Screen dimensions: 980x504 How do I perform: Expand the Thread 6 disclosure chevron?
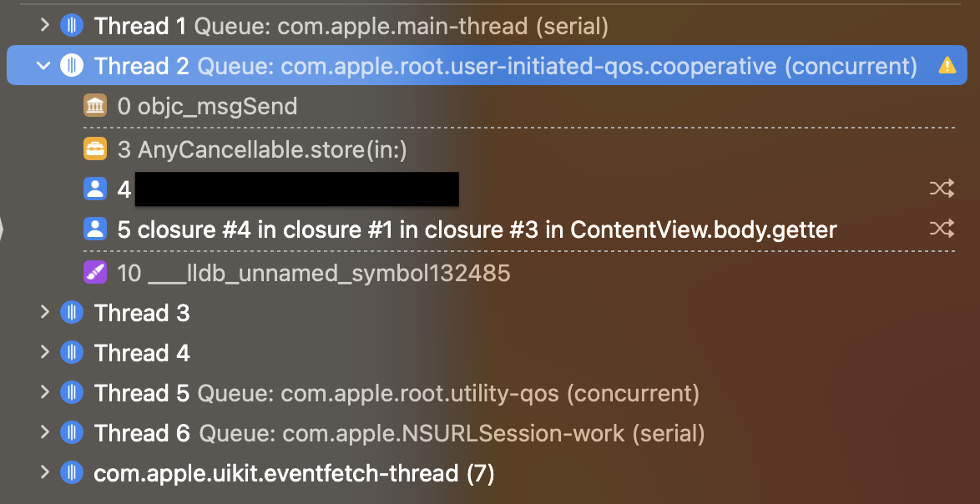point(45,433)
